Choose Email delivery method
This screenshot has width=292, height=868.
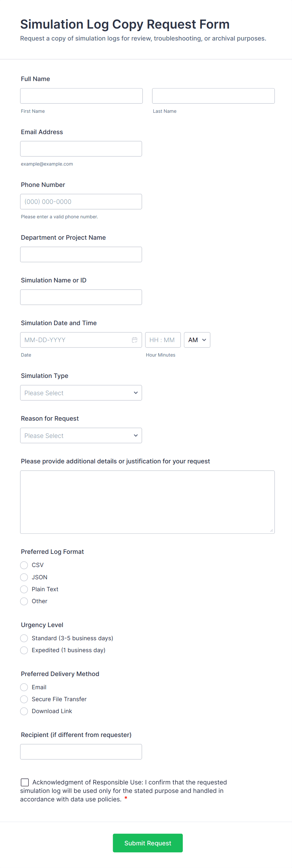click(x=24, y=687)
